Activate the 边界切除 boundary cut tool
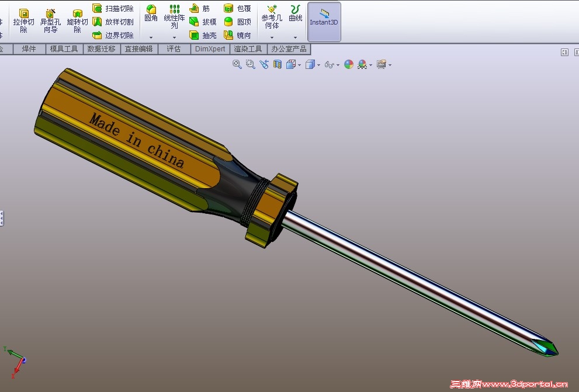The width and height of the screenshot is (579, 392). (113, 36)
